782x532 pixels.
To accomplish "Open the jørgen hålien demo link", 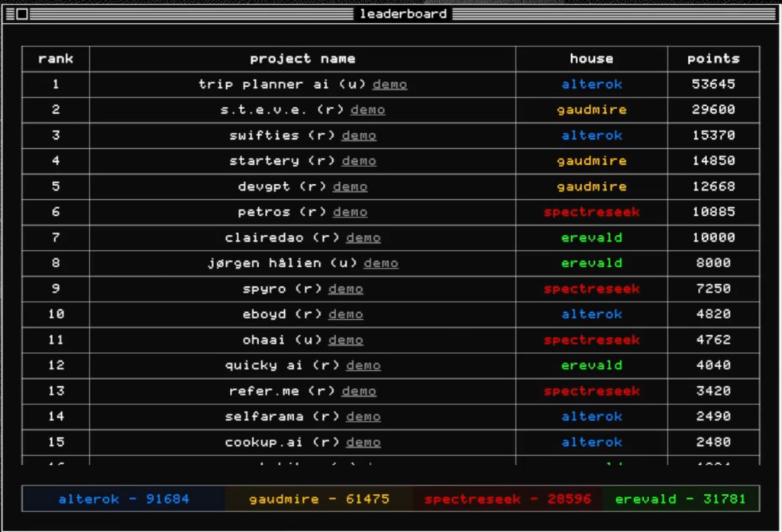I will 380,263.
